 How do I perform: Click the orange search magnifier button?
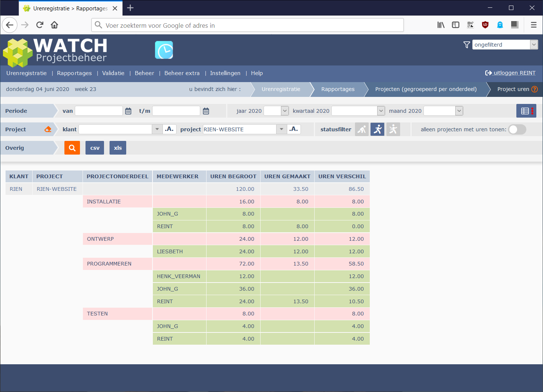click(x=72, y=148)
